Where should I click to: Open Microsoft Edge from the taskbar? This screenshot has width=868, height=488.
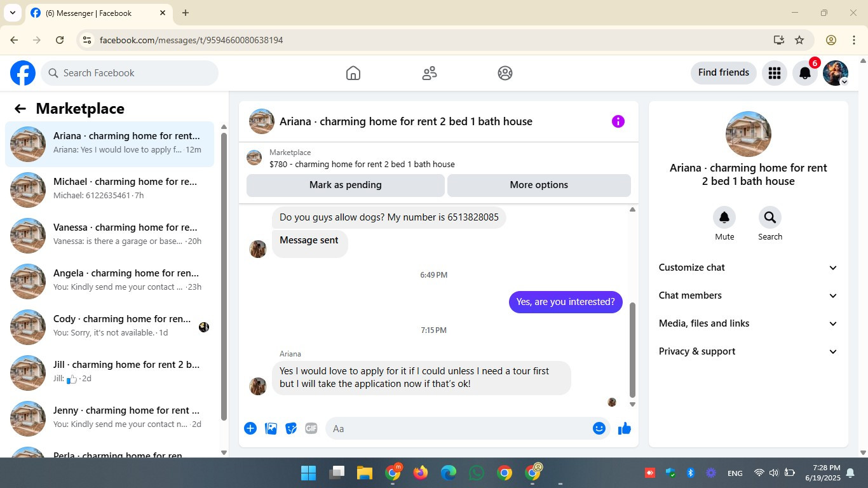[448, 473]
